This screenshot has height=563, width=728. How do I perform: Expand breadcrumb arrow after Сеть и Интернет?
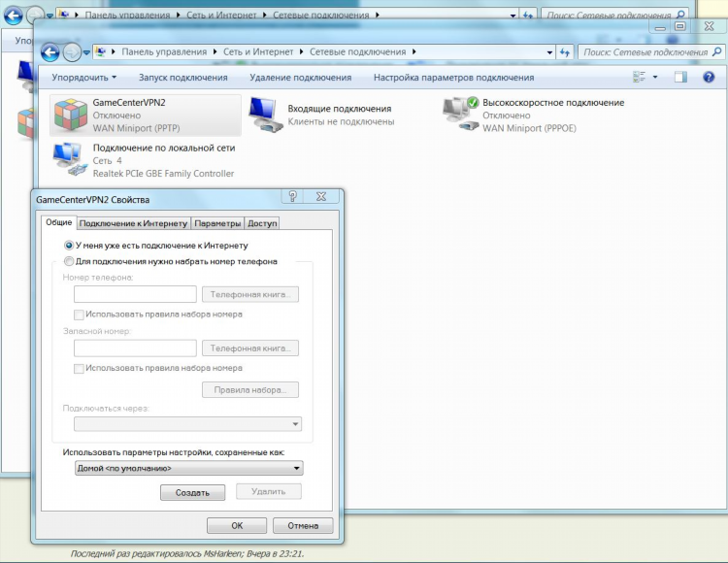(x=301, y=52)
